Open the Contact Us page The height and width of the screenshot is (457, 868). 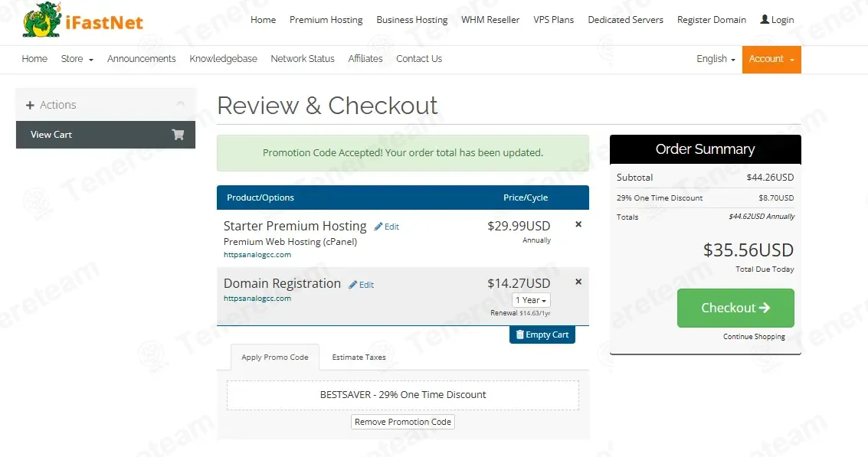pyautogui.click(x=419, y=59)
